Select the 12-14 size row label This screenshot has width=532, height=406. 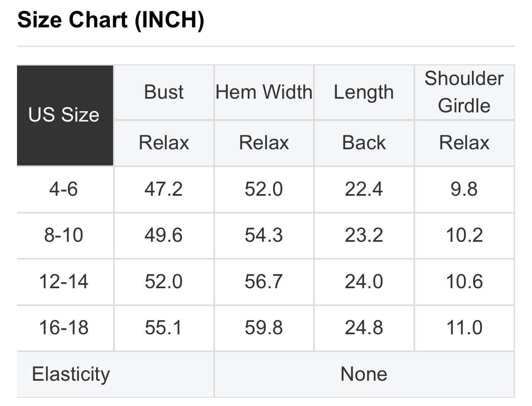click(64, 282)
